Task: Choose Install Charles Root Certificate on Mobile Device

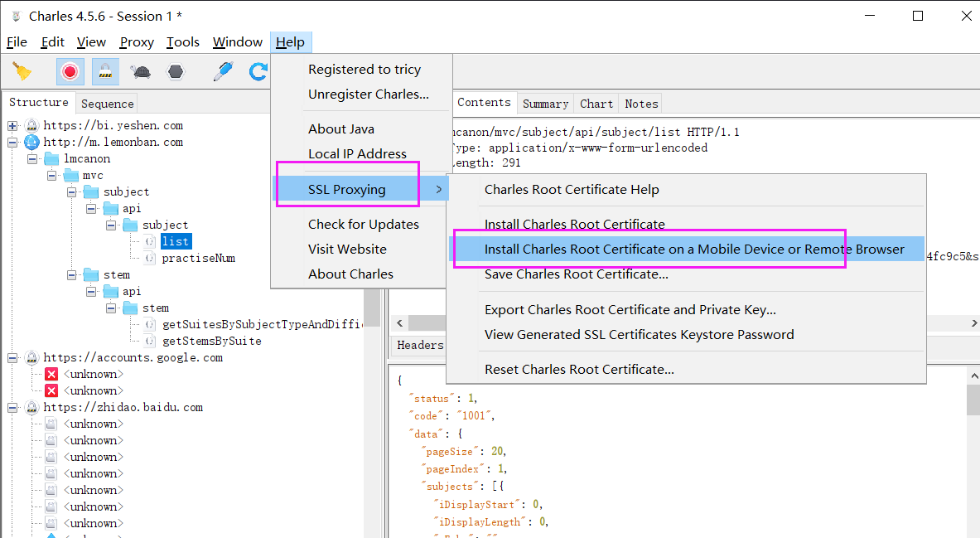Action: point(694,249)
